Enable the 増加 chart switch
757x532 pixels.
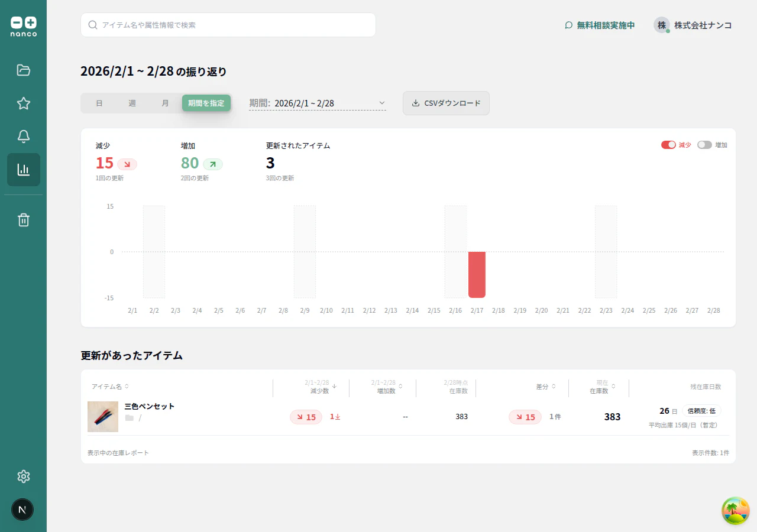click(x=704, y=145)
